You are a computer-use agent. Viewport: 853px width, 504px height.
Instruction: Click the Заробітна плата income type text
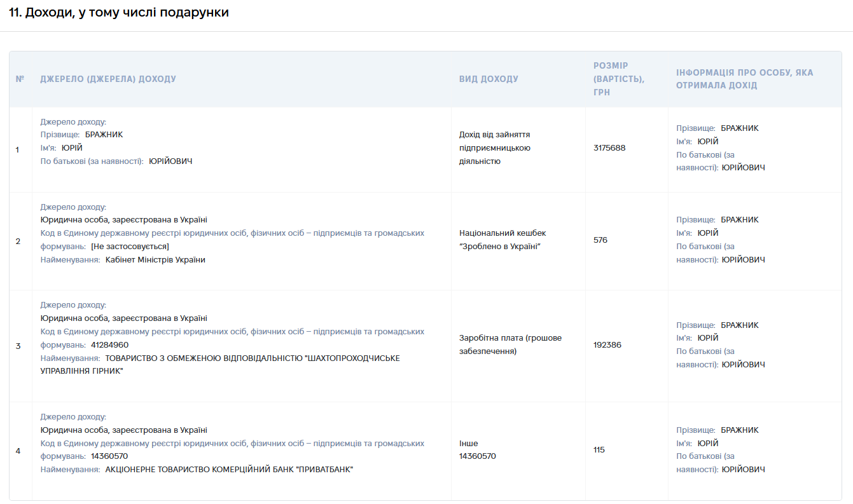tap(511, 344)
